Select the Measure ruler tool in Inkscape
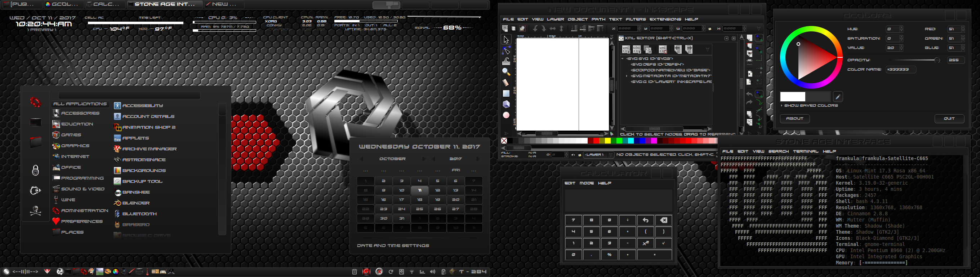This screenshot has height=277, width=980. click(506, 83)
